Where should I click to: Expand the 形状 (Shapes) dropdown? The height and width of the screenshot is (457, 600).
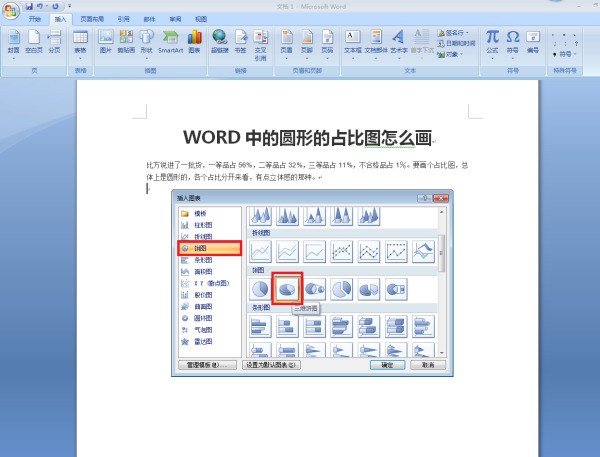147,44
